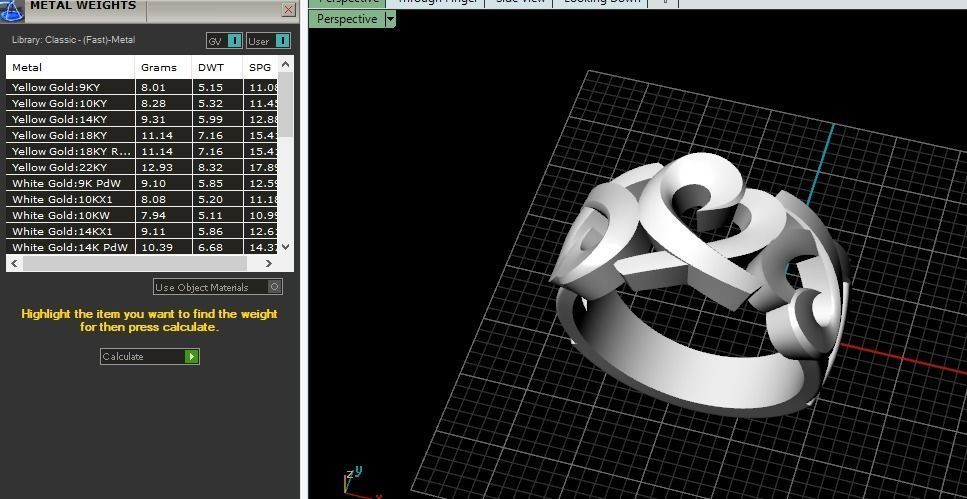Click the 8.08 grams value
The height and width of the screenshot is (499, 967).
(x=153, y=200)
